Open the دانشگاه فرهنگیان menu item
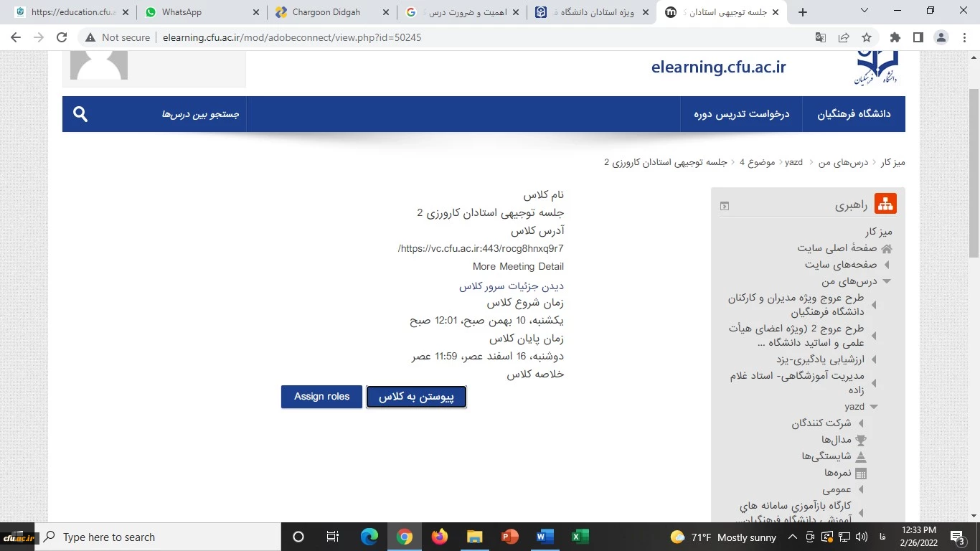Screen dimensions: 980x551 click(x=854, y=114)
